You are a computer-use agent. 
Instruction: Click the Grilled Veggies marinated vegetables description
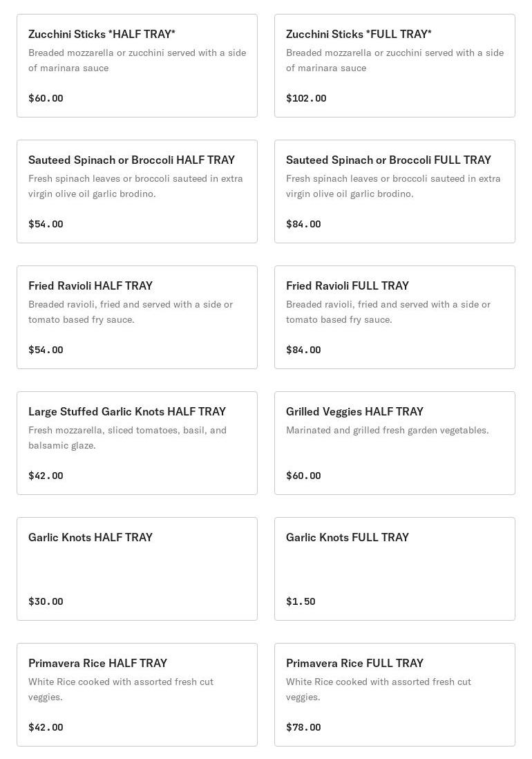[387, 430]
